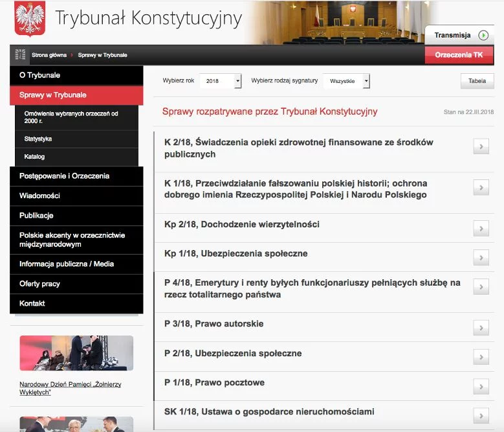Open arrow for Kp 2/18 Dochodzenie wierzytelności
This screenshot has height=432, width=504.
[x=481, y=229]
